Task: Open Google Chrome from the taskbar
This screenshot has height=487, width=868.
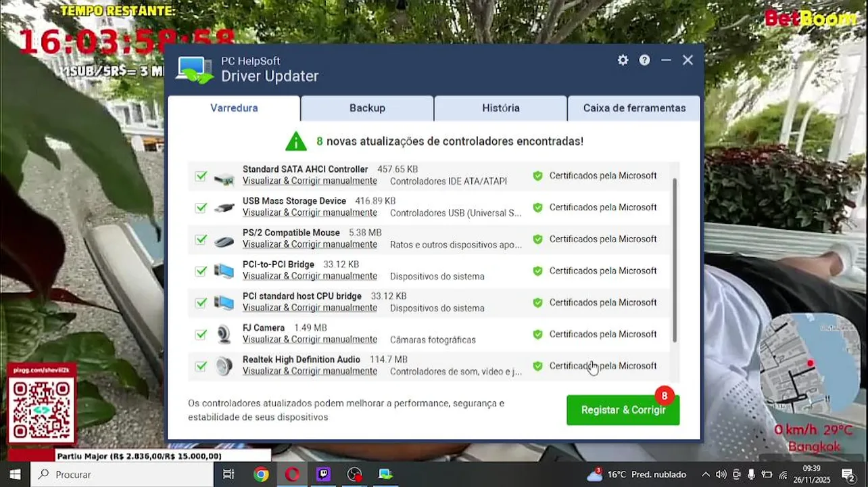Action: [x=260, y=474]
